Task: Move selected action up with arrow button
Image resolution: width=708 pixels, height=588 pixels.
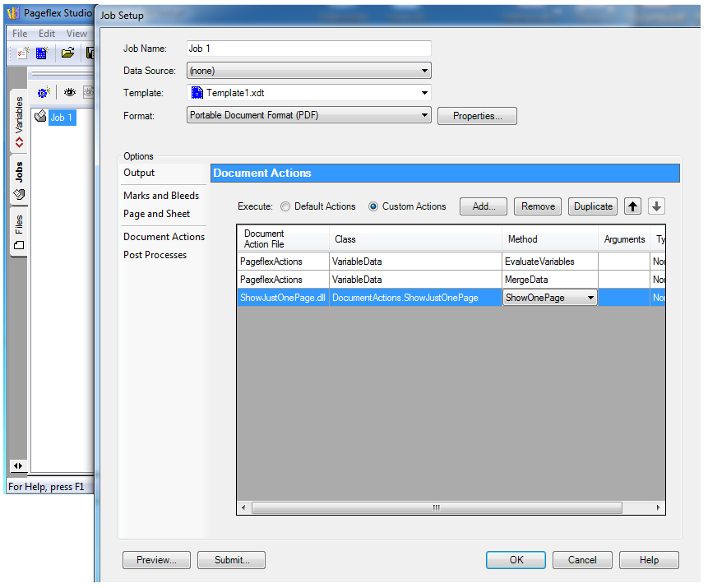Action: 632,206
